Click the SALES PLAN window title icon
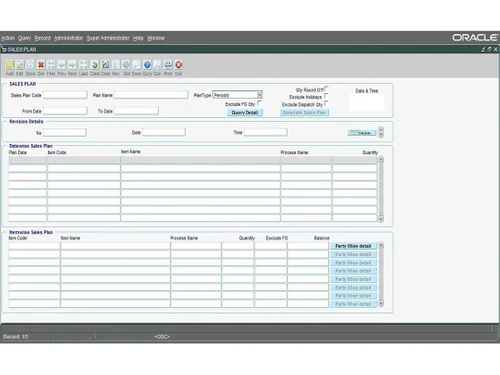 click(4, 50)
